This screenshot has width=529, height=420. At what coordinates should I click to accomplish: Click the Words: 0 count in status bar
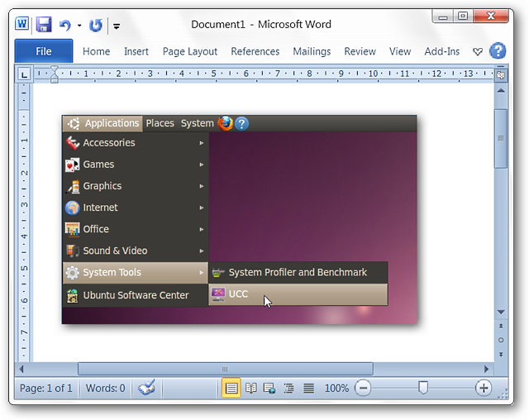(x=105, y=389)
